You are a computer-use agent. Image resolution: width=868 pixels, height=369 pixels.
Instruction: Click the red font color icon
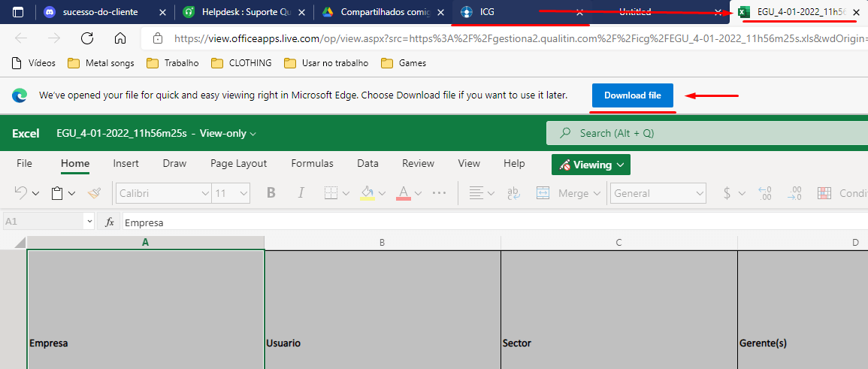pos(404,193)
